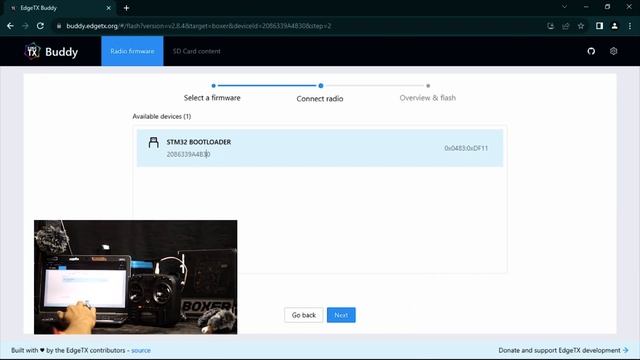This screenshot has width=640, height=360.
Task: Reload the EdgeTX Buddy page
Action: pos(40,26)
